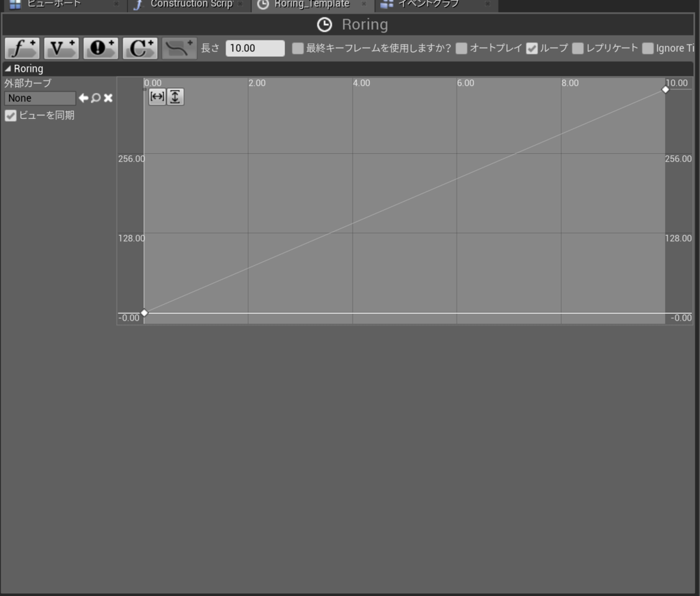The height and width of the screenshot is (596, 700).
Task: Add an event track with the exclamation button
Action: pos(101,49)
